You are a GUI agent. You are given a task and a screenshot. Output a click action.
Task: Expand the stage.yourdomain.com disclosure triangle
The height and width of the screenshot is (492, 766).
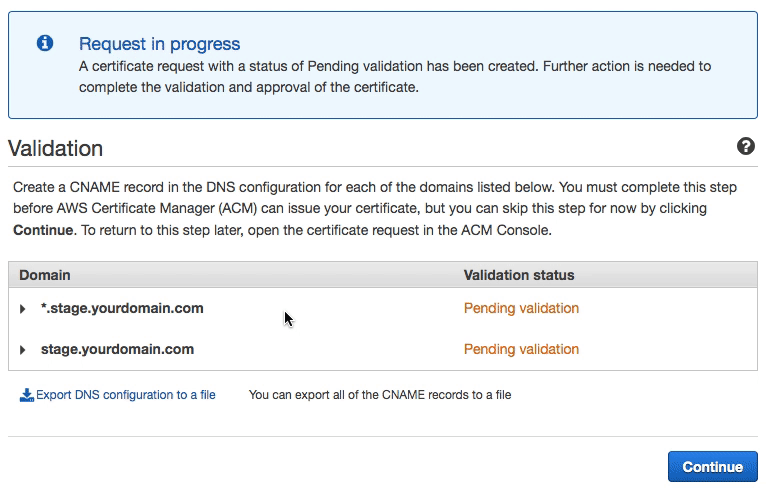coord(22,350)
